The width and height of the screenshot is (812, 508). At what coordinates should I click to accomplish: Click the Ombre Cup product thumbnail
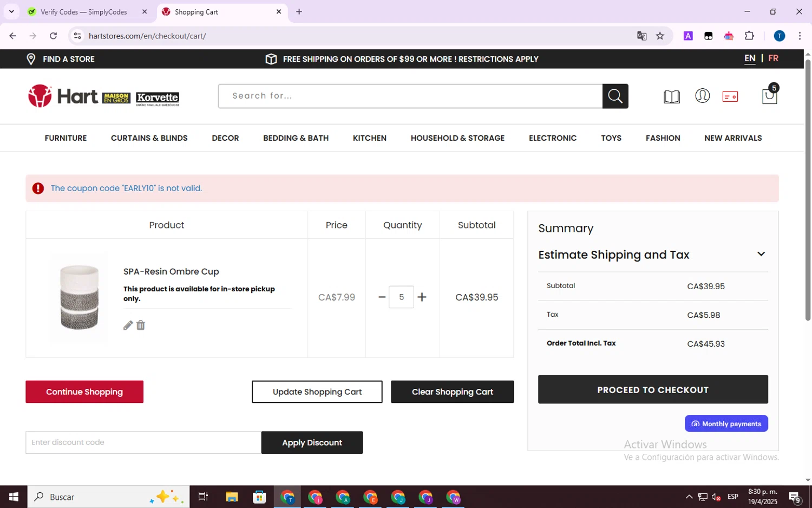[x=79, y=297]
